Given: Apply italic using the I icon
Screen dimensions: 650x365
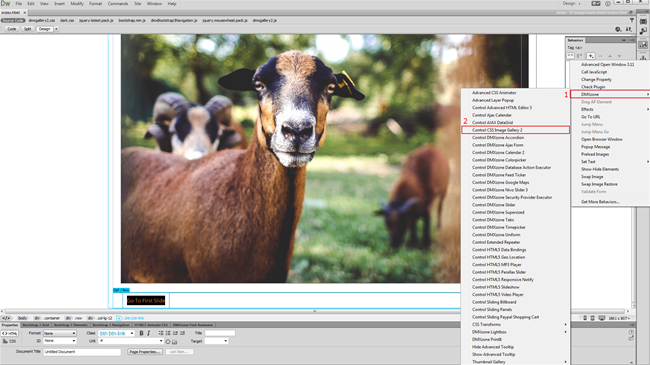Looking at the screenshot, I should (x=148, y=333).
